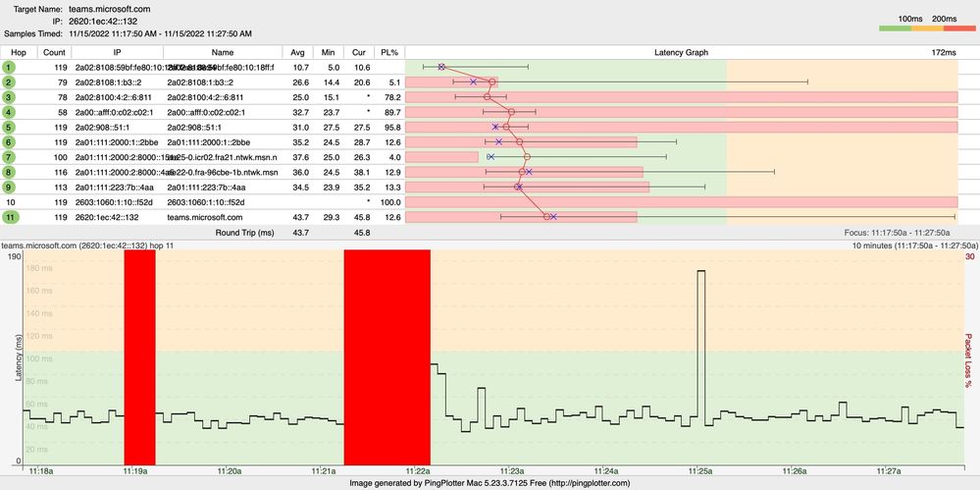Click the 10 minutes timeline range label
The image size is (980, 490).
[915, 245]
